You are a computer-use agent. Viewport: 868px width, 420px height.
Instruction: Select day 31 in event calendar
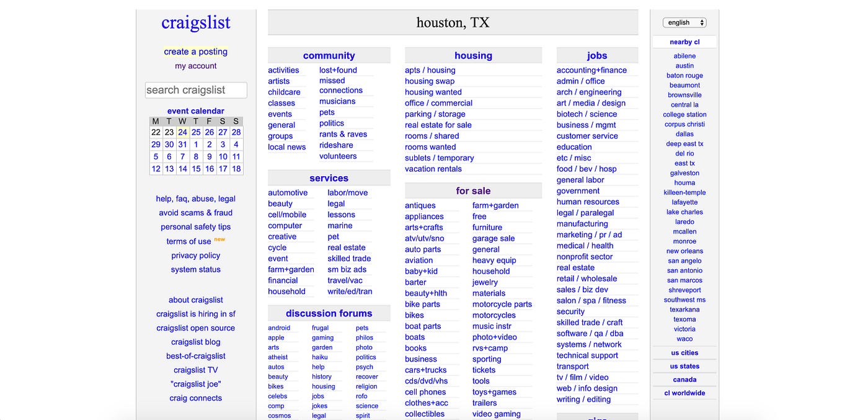click(183, 144)
